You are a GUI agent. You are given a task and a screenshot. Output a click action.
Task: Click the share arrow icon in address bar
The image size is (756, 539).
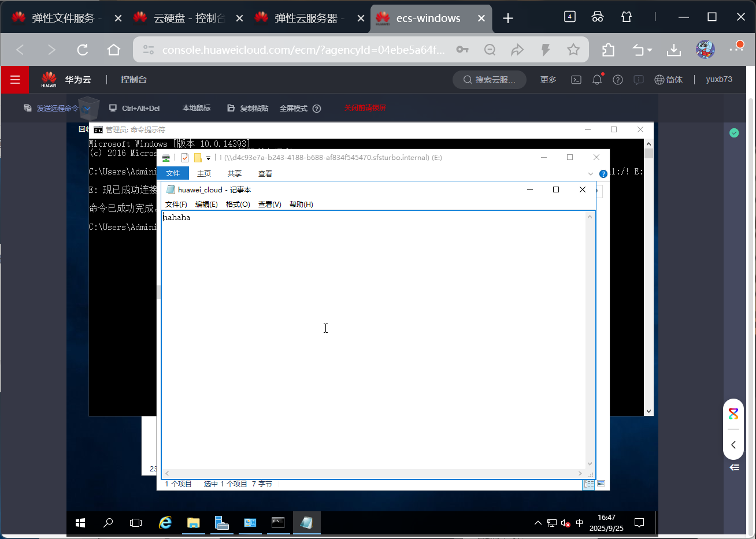tap(517, 50)
